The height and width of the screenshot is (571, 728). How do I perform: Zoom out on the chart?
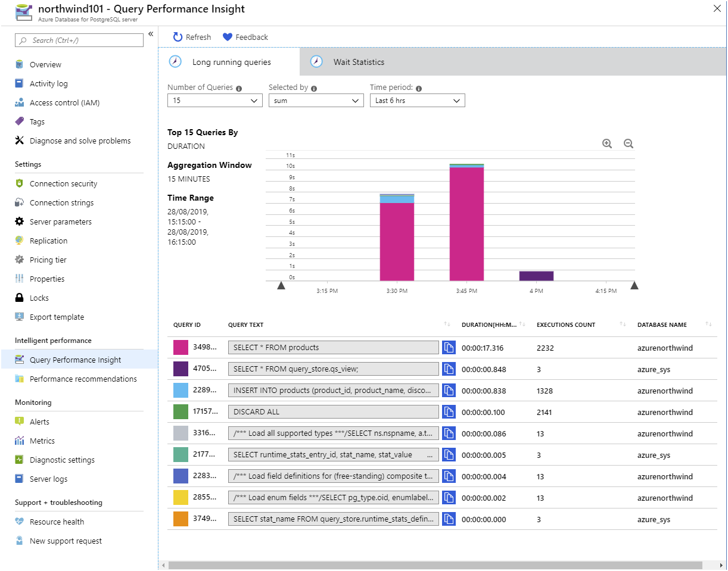point(629,143)
